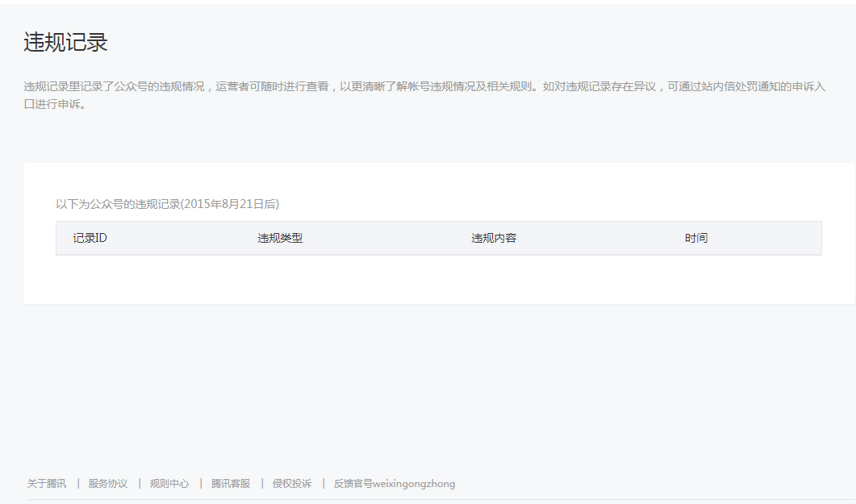856x504 pixels.
Task: Click the 违规记录 page heading
Action: 65,43
